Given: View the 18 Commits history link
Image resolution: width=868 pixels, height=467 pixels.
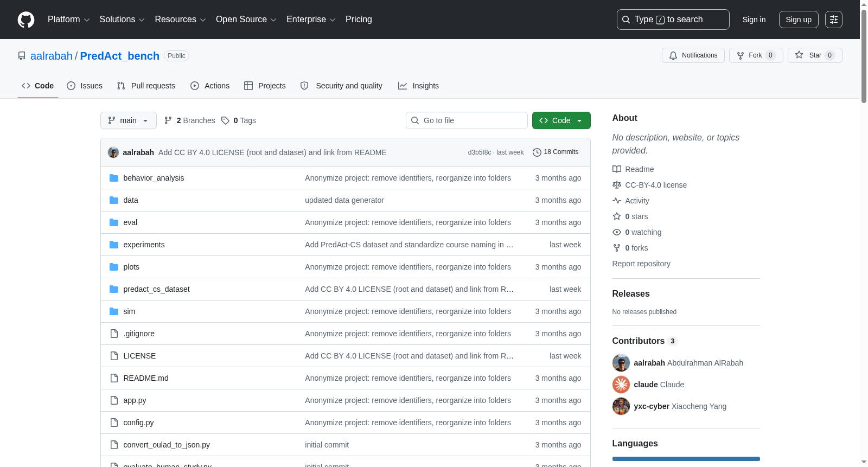Looking at the screenshot, I should coord(556,152).
